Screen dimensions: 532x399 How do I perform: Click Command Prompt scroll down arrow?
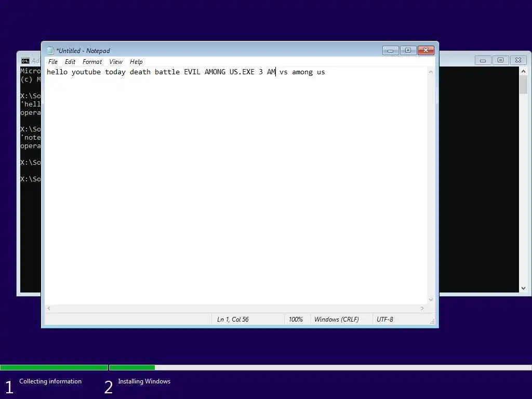click(x=523, y=288)
